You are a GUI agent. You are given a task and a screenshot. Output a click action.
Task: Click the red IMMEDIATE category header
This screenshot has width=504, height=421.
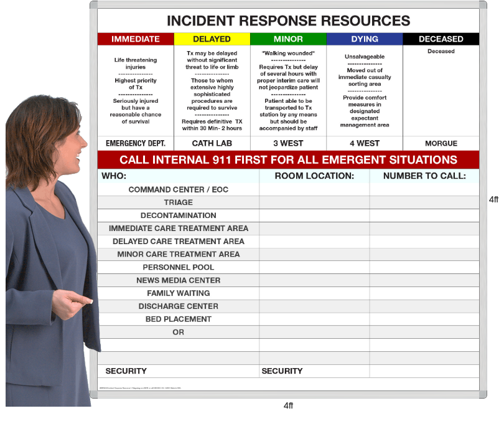pyautogui.click(x=135, y=39)
